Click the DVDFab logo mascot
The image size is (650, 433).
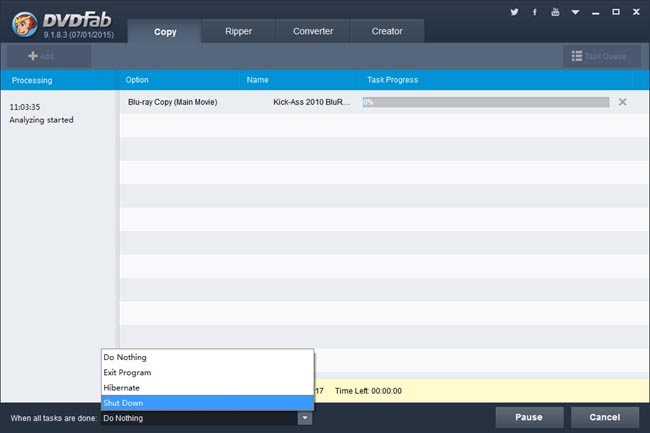pos(24,22)
